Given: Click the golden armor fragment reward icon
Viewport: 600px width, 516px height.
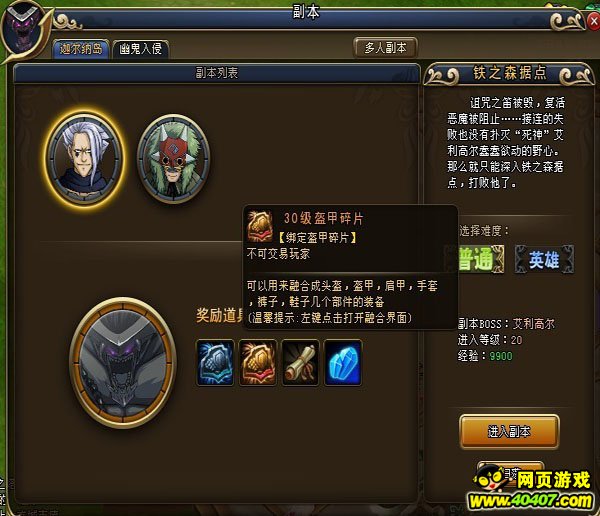Looking at the screenshot, I should [x=258, y=362].
